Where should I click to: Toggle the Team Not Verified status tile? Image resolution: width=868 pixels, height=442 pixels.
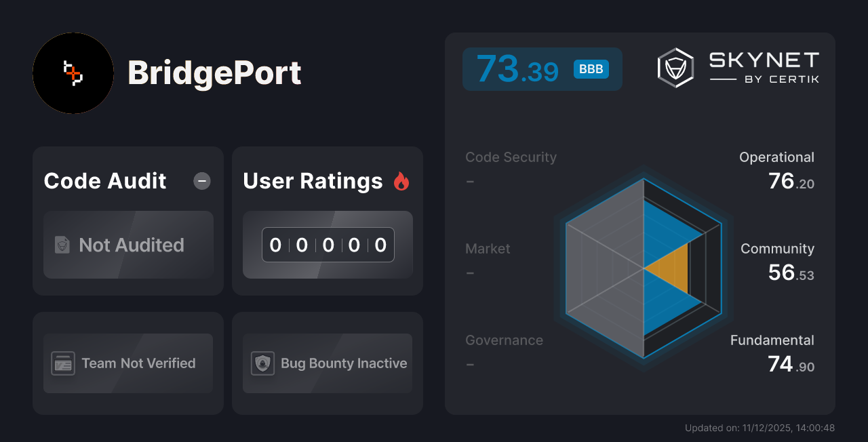(127, 363)
